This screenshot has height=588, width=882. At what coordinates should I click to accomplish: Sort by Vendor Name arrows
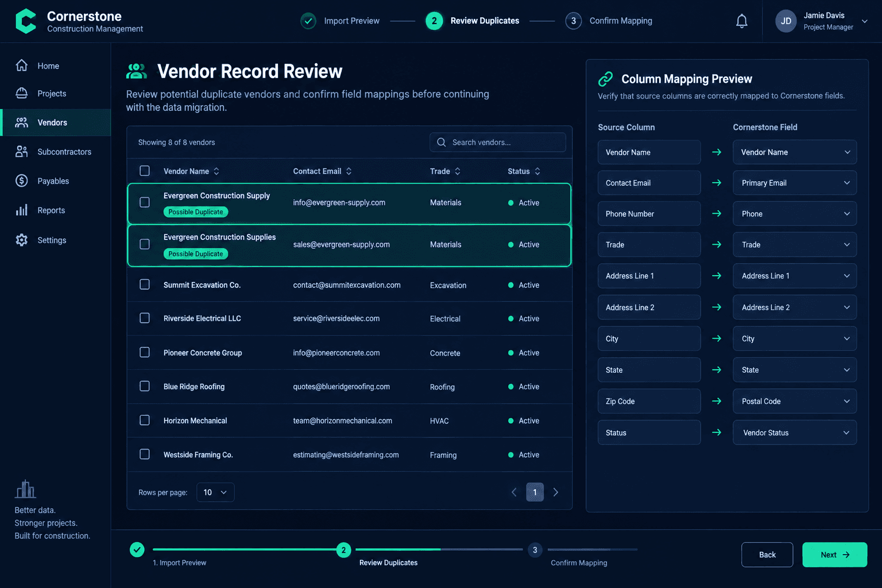pyautogui.click(x=216, y=171)
